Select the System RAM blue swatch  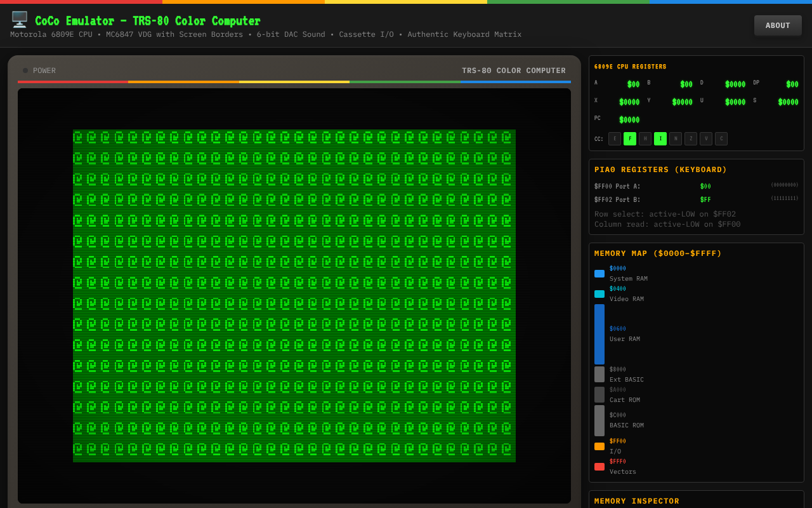[x=599, y=274]
